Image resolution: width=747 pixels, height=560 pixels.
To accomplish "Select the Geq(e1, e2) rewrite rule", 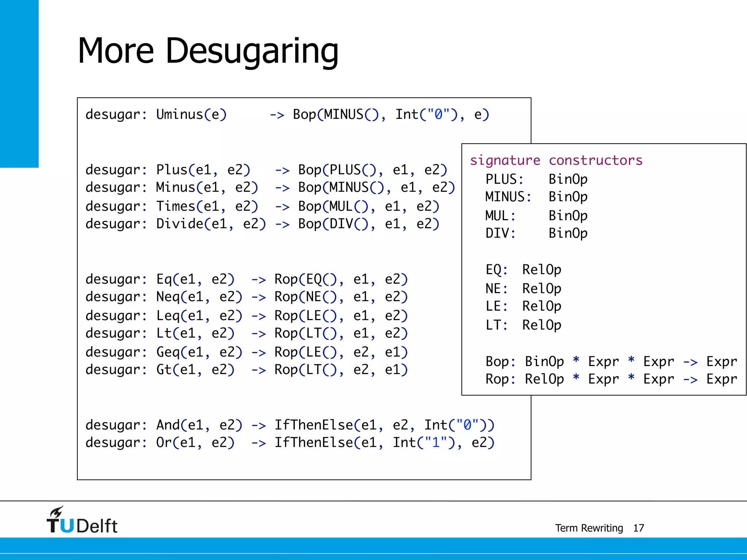I will (x=247, y=352).
